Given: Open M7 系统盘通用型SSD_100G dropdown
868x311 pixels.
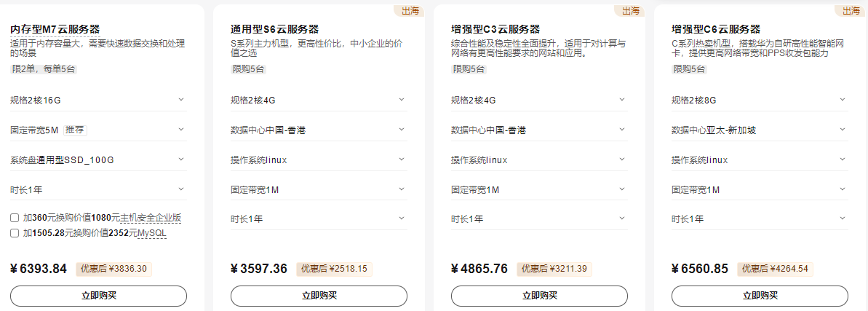Looking at the screenshot, I should click(x=181, y=160).
